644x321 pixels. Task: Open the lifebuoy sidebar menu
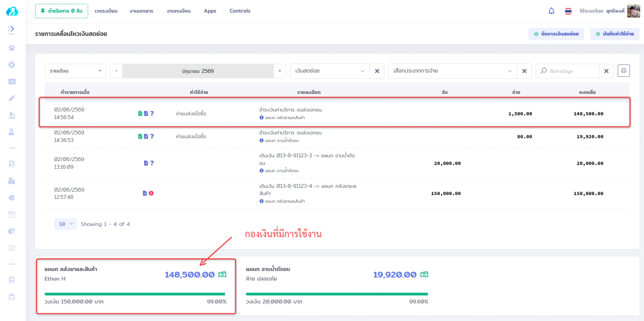coord(12,65)
